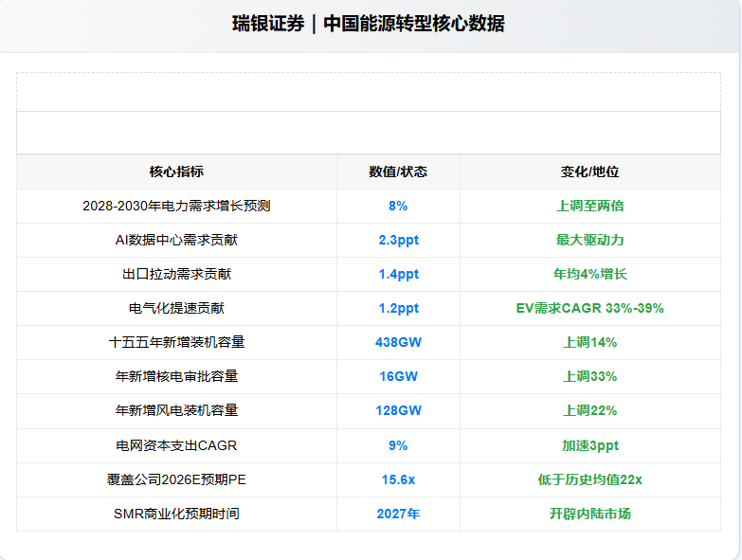This screenshot has height=560, width=742.
Task: Select the 电气化提速贡献 row label
Action: [x=176, y=308]
